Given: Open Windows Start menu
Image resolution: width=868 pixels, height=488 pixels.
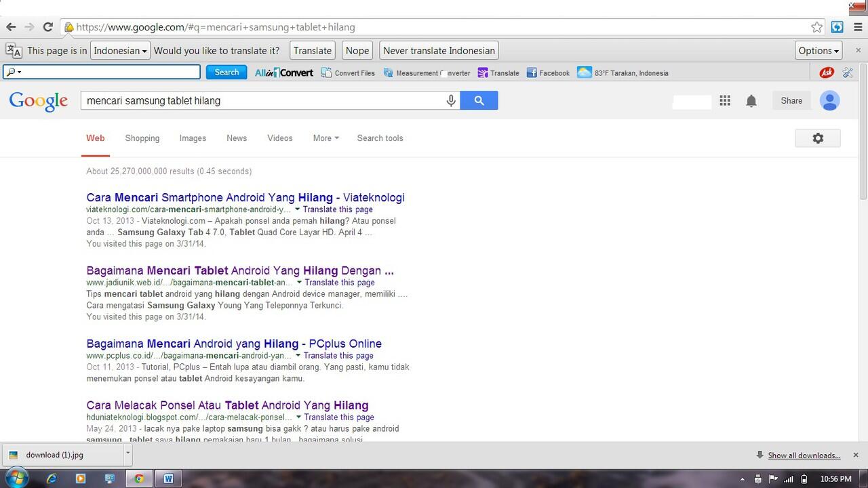Looking at the screenshot, I should tap(16, 479).
